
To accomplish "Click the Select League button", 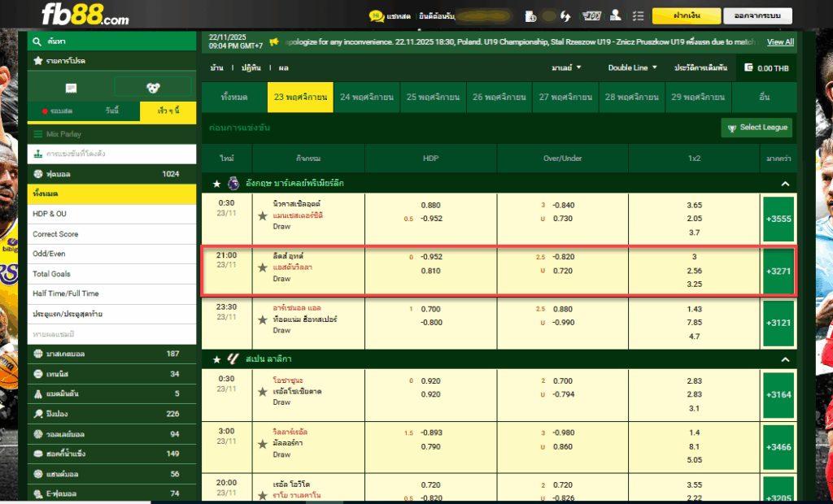I will click(x=757, y=128).
